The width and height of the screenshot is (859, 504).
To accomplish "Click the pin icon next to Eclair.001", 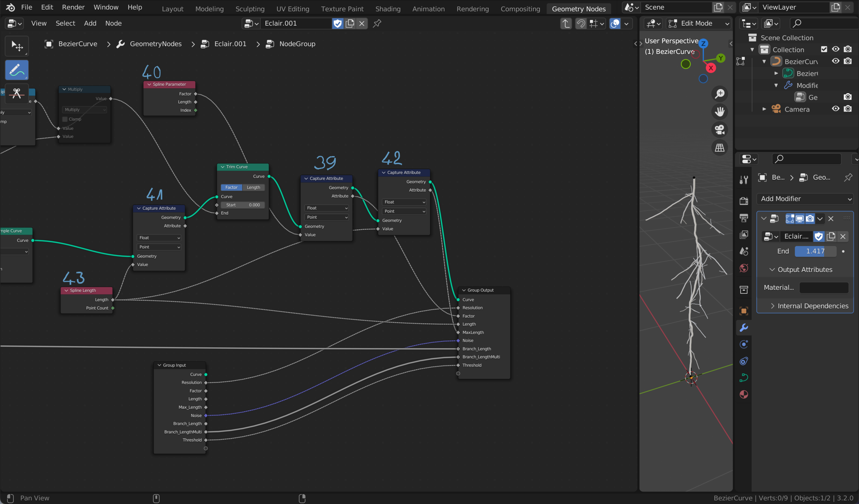I will [x=377, y=23].
